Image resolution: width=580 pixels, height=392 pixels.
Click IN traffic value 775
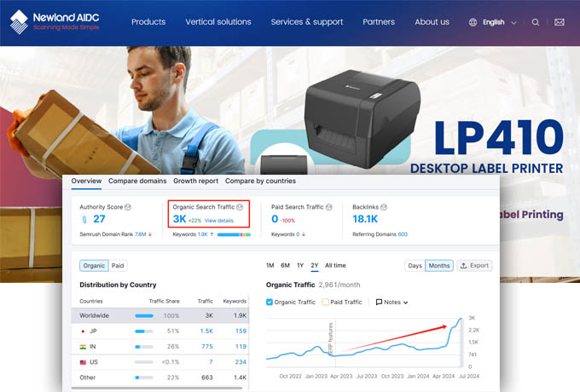pyautogui.click(x=207, y=347)
